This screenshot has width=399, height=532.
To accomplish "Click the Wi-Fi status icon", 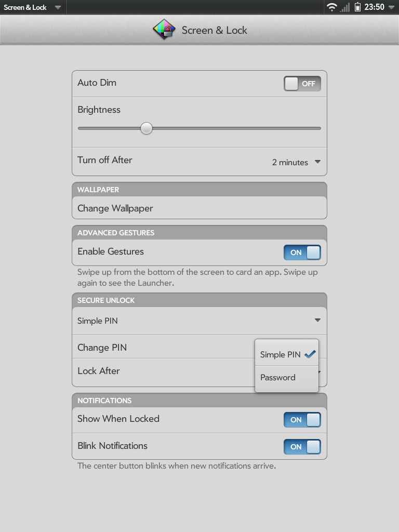I will point(331,7).
